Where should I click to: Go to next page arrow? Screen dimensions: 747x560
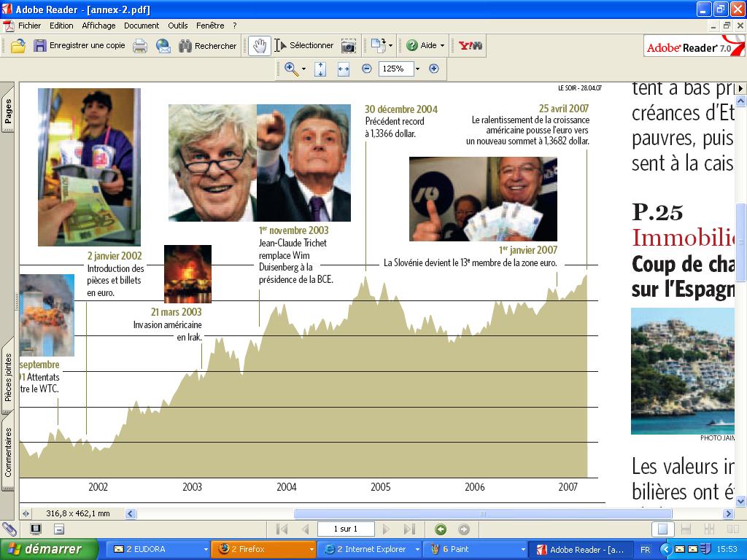(386, 529)
